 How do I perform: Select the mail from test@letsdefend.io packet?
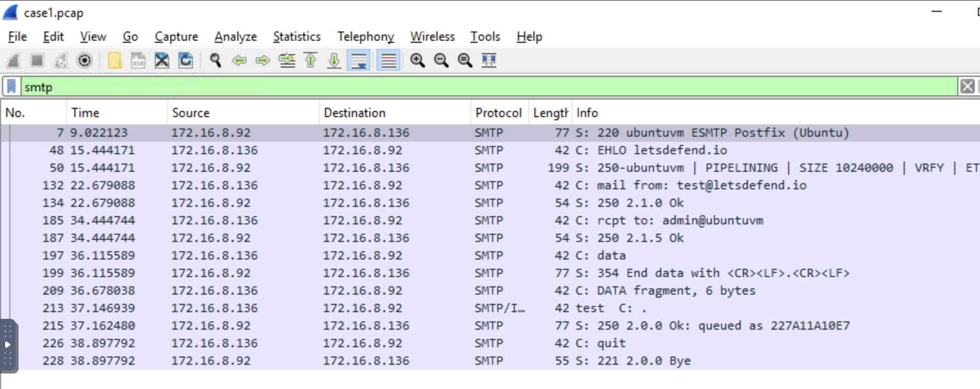(490, 185)
